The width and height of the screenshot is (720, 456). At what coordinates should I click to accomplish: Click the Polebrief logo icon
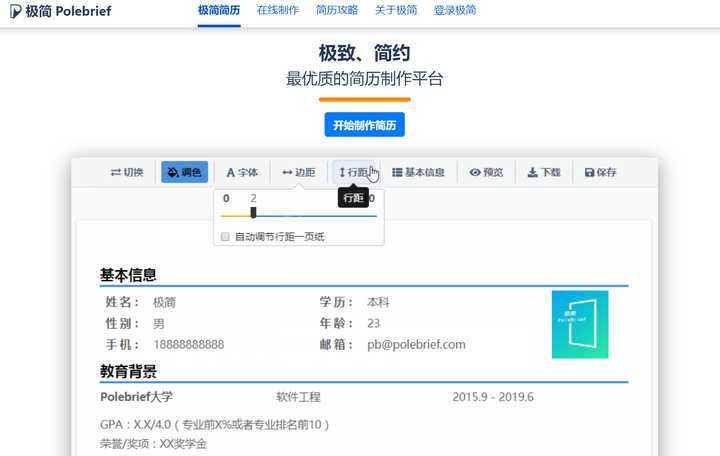click(x=15, y=11)
